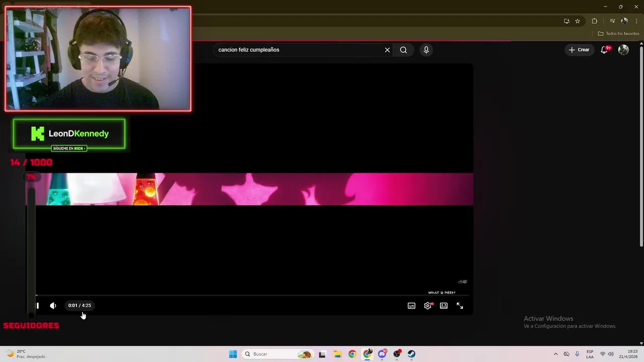The image size is (644, 362).
Task: Click the 0:01 / 4:25 time display
Action: coord(79,305)
